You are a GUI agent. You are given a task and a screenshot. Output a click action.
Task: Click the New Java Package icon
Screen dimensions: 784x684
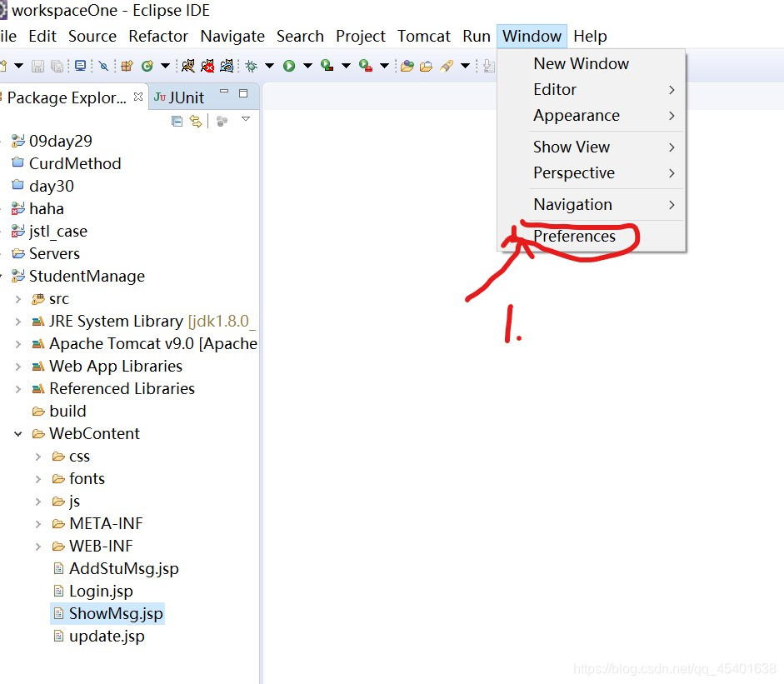point(127,66)
